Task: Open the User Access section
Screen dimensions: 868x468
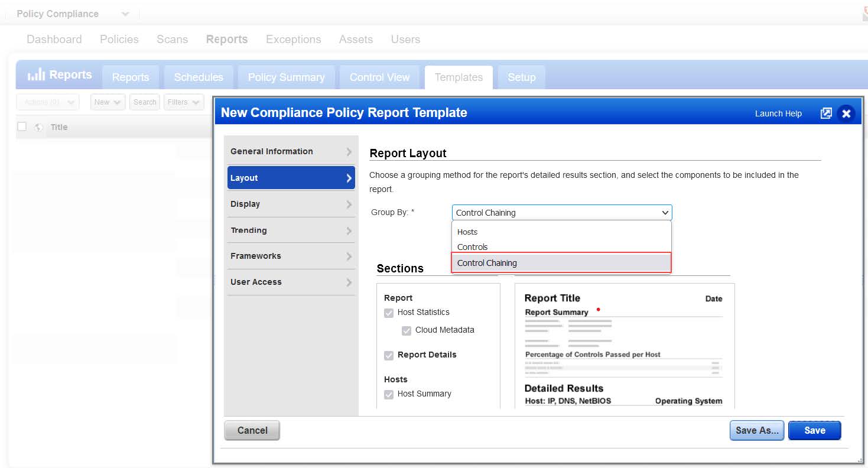Action: pos(291,282)
